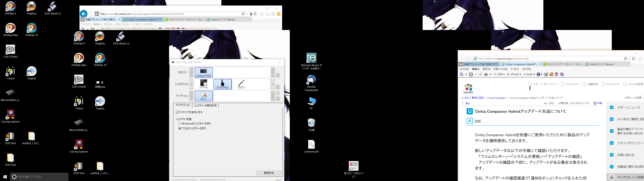Click the 標準設定 button
644x181 pixels.
click(x=269, y=173)
